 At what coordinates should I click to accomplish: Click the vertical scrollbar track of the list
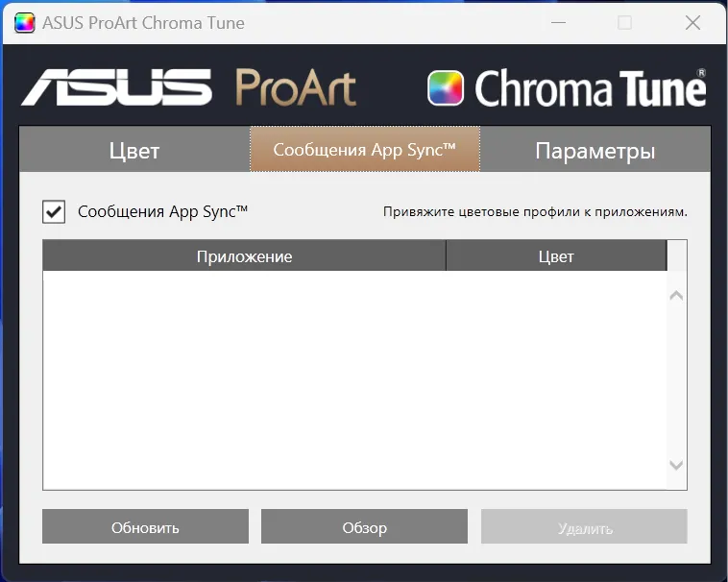click(x=676, y=379)
